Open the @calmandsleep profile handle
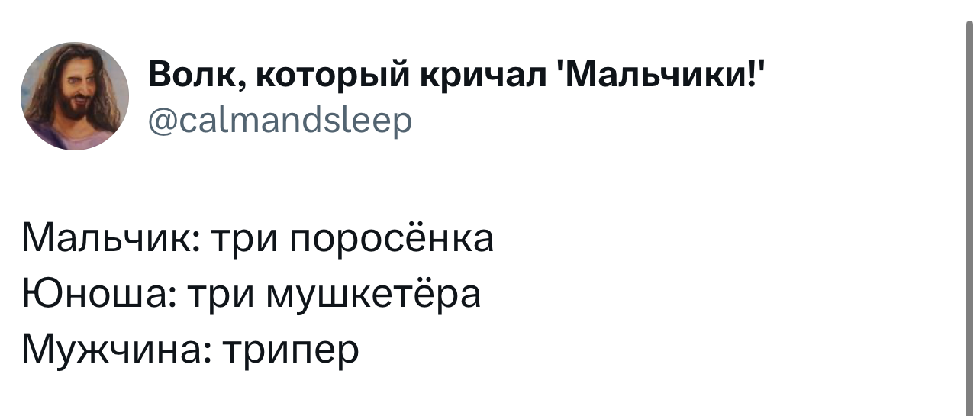The height and width of the screenshot is (416, 980). (279, 118)
